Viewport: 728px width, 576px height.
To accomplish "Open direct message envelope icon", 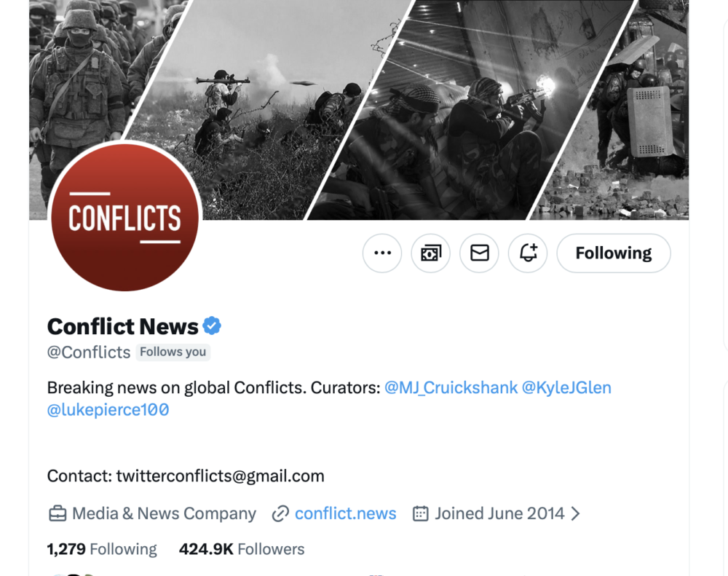I will pos(479,253).
